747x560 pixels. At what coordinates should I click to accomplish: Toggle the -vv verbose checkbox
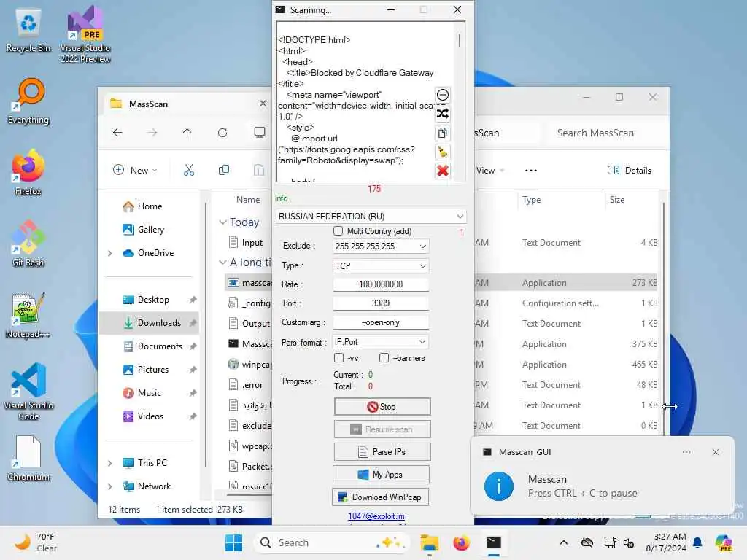pos(338,357)
